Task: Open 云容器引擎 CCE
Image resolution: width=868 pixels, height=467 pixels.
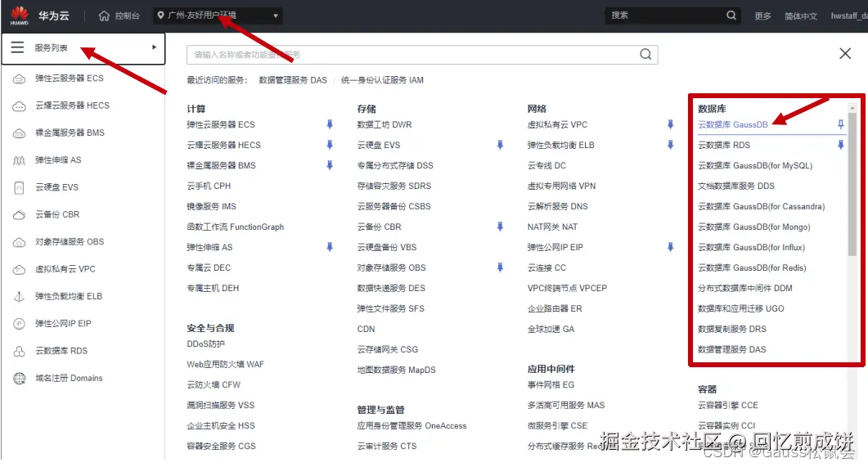Action: (x=727, y=406)
